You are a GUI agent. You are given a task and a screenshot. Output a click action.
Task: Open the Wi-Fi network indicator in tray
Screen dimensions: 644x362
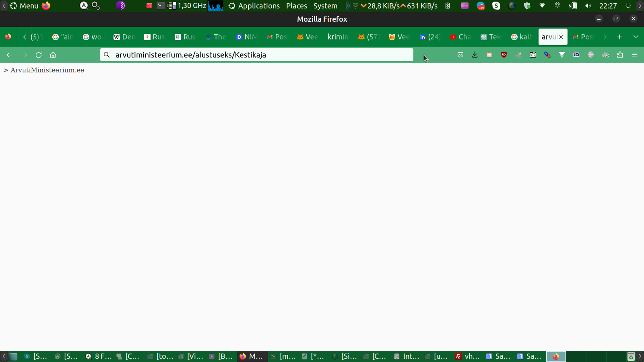click(542, 6)
